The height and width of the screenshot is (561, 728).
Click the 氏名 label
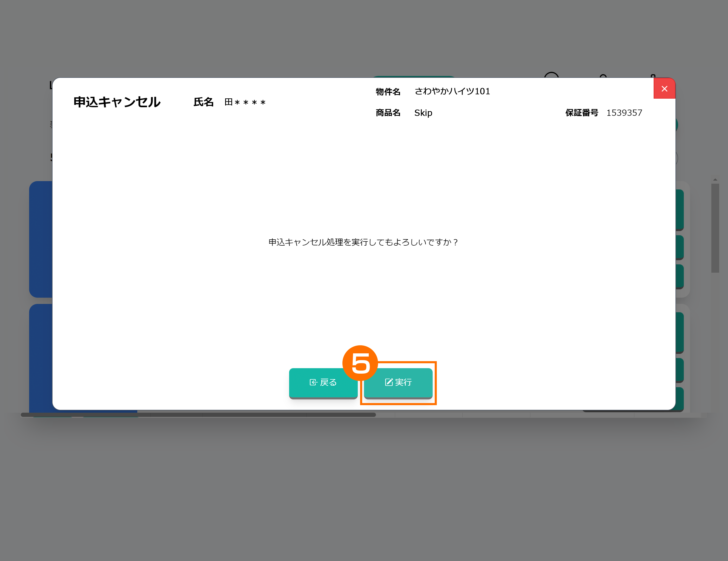pos(203,102)
